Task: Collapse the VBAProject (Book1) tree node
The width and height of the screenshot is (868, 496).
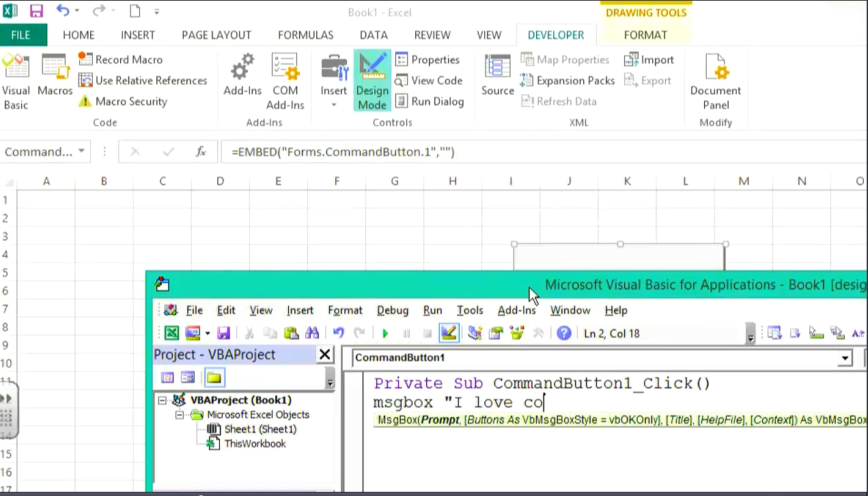Action: tap(163, 400)
